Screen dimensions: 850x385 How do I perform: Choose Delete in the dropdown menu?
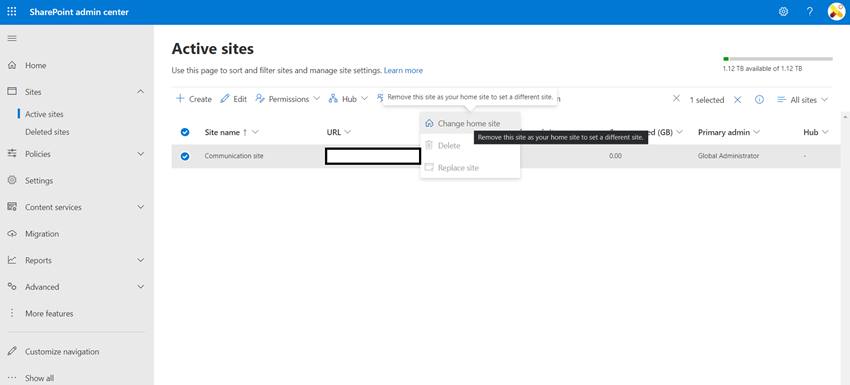pos(470,146)
